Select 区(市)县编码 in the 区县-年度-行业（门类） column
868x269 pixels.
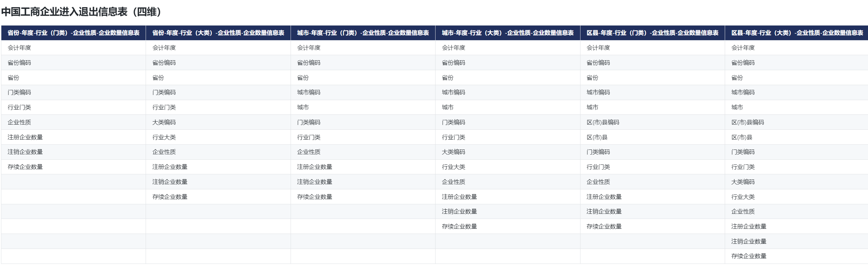click(603, 122)
